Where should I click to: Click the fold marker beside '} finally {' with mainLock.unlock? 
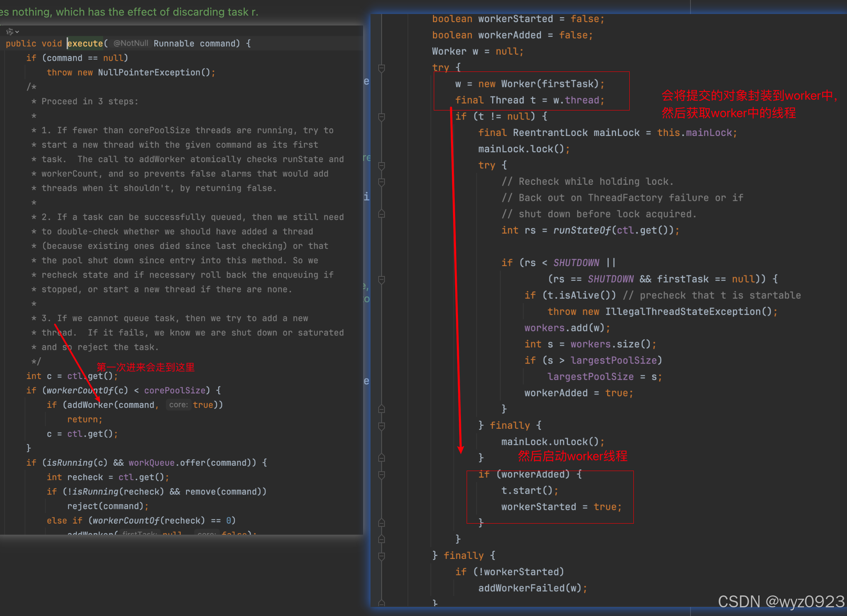(x=382, y=426)
